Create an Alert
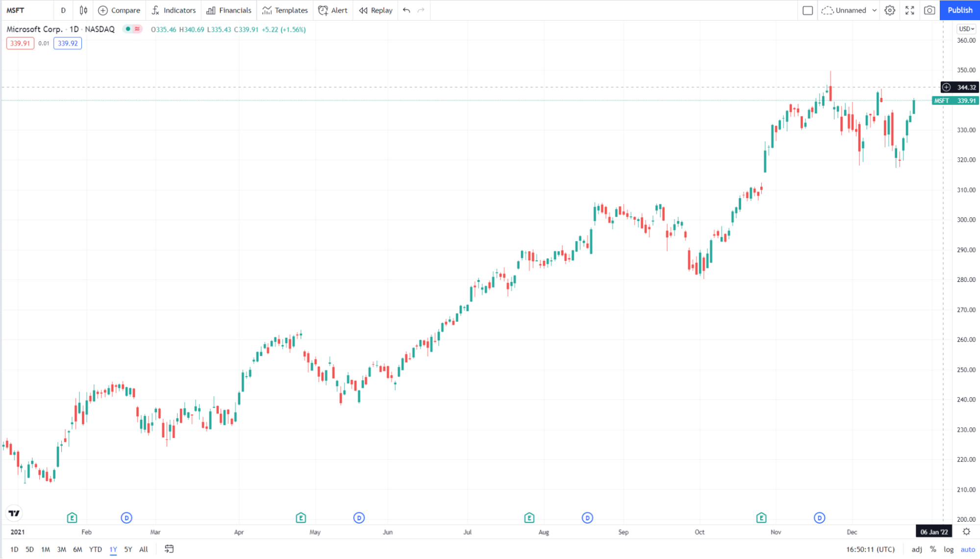 [x=333, y=10]
